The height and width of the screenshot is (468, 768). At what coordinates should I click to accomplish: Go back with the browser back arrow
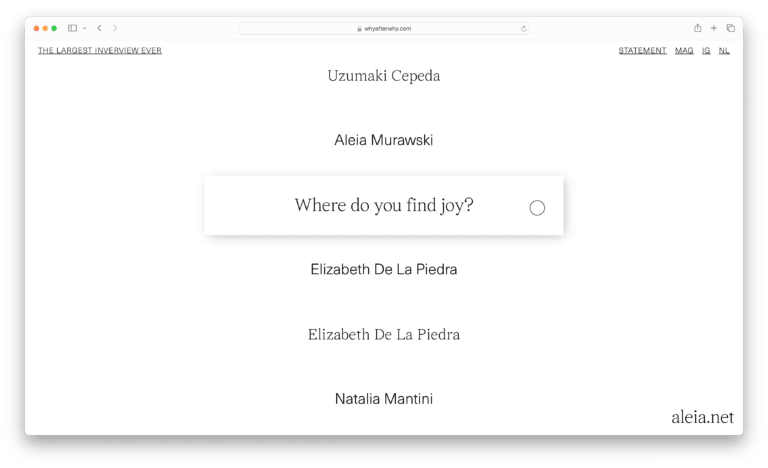[99, 28]
